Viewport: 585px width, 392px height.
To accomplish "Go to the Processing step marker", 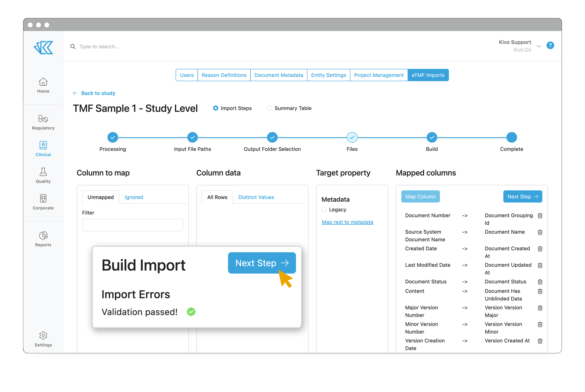I will 113,137.
